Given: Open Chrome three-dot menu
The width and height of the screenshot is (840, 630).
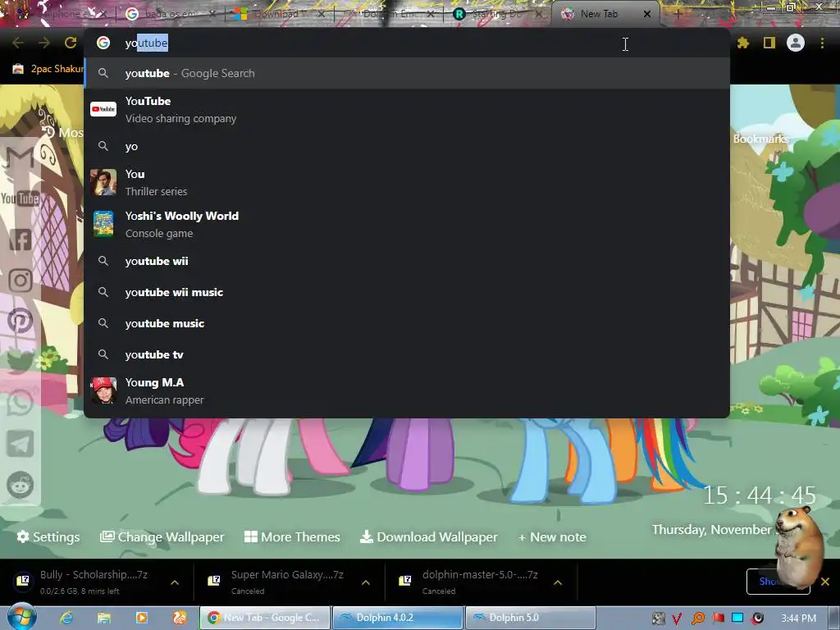Looking at the screenshot, I should [x=822, y=43].
